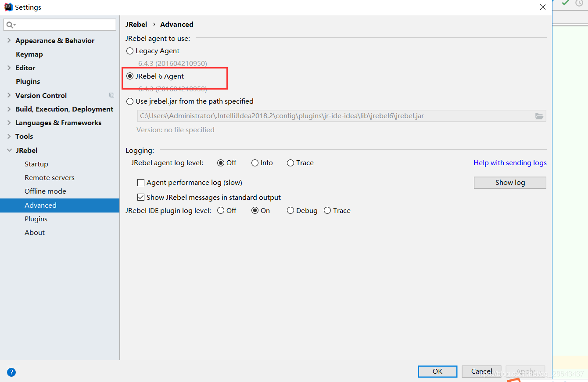588x382 pixels.
Task: Toggle Show JRebel messages in standard output
Action: 141,198
